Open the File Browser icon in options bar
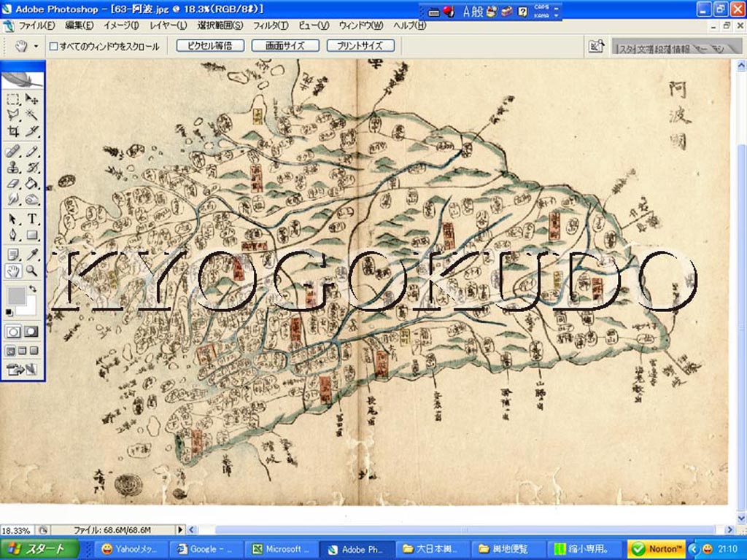The image size is (747, 560). [x=596, y=47]
